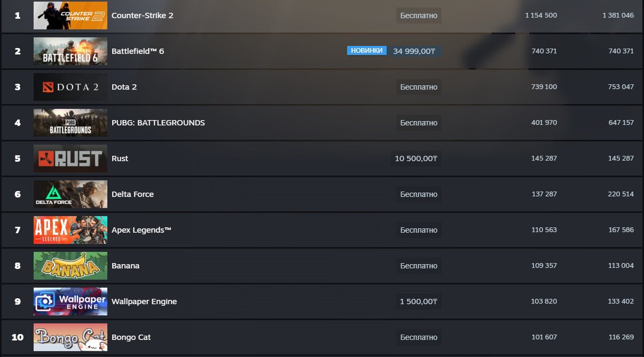Open the Counter-Strike 2 game thumbnail
Viewport: 644px width, 357px height.
coord(70,15)
